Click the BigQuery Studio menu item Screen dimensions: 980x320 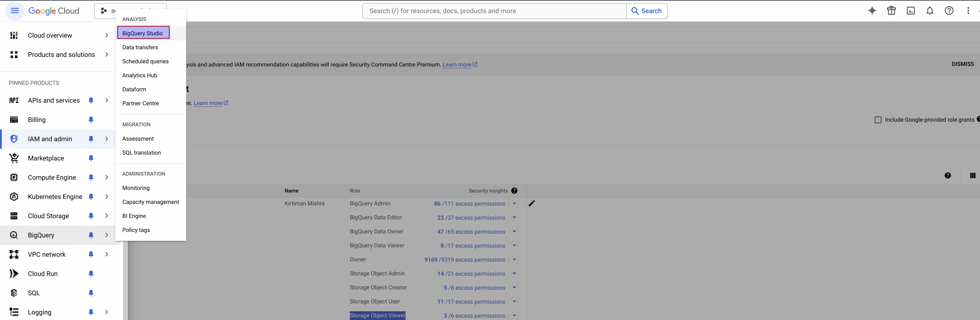click(142, 33)
